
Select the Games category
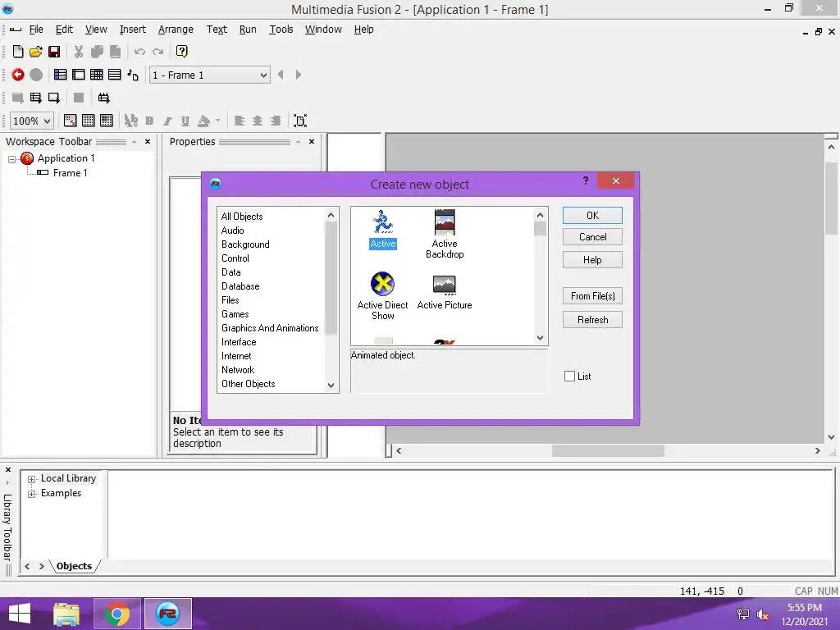[235, 314]
